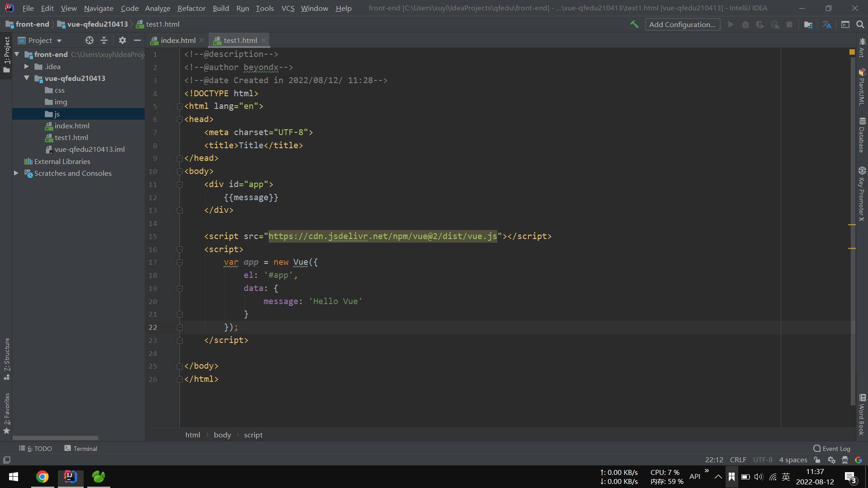868x488 pixels.
Task: Open the Key Promoter X tool window
Action: click(x=862, y=194)
